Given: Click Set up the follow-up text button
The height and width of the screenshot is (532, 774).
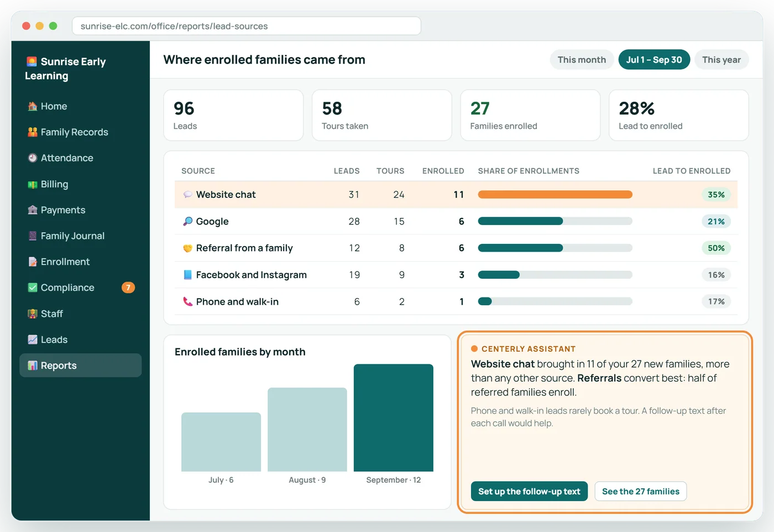Looking at the screenshot, I should click(x=529, y=491).
